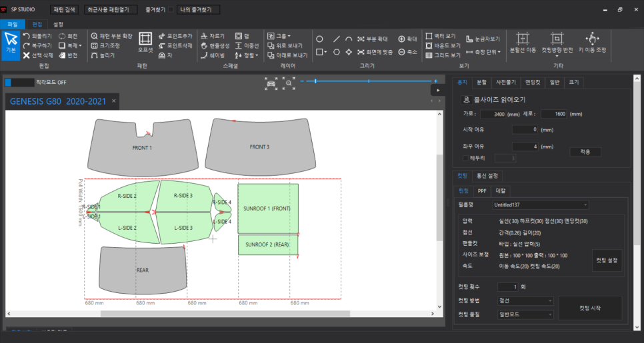Expand the rectangle shape dropdown arrow
The image size is (644, 343).
coord(326,52)
